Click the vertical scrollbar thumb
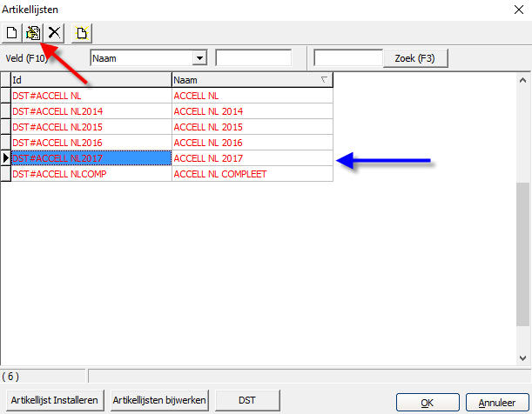The image size is (532, 414). tap(522, 254)
